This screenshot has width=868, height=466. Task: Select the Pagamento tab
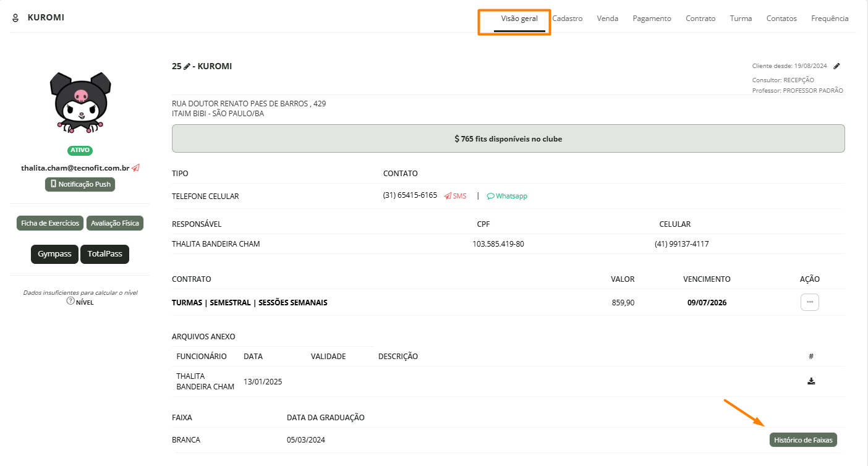point(652,19)
